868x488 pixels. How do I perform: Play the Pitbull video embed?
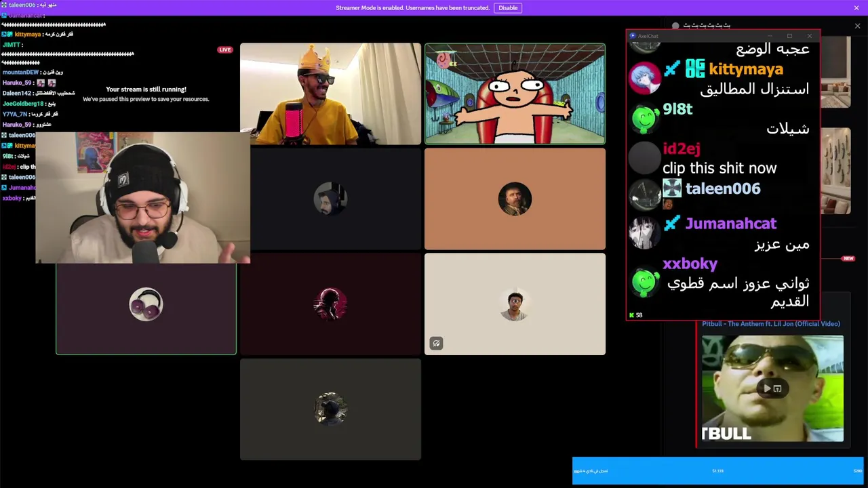(x=767, y=388)
